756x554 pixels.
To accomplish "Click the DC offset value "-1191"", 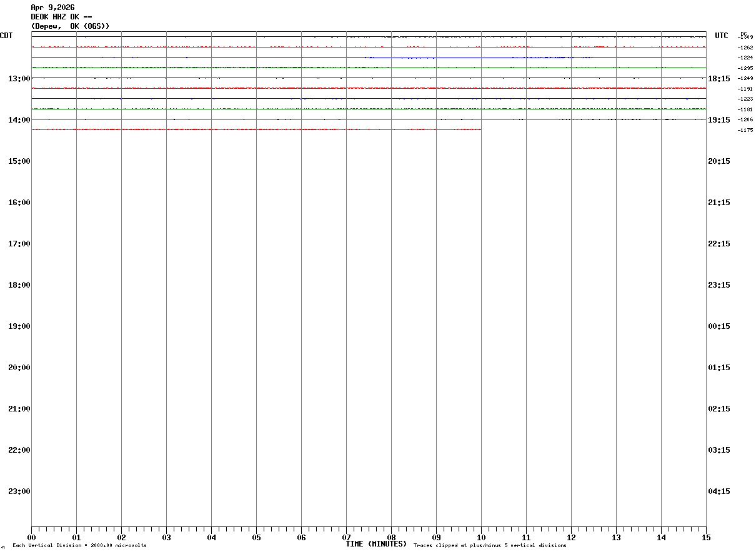I will point(745,89).
